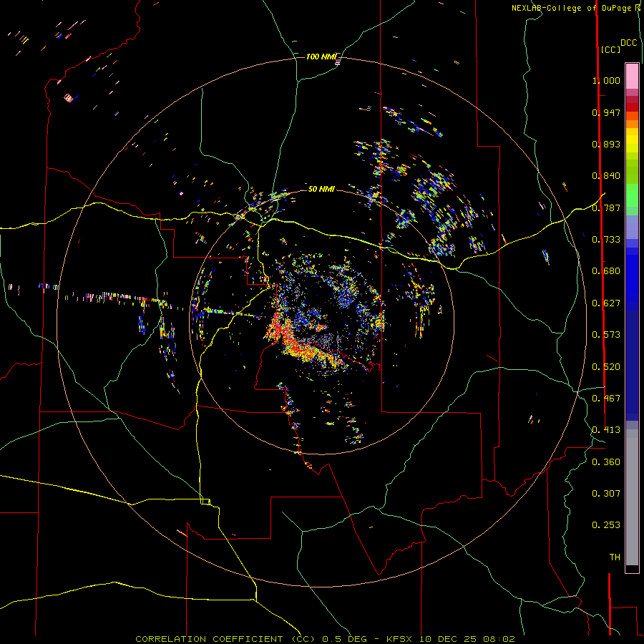Click the KFSX station identifier

pos(400,639)
